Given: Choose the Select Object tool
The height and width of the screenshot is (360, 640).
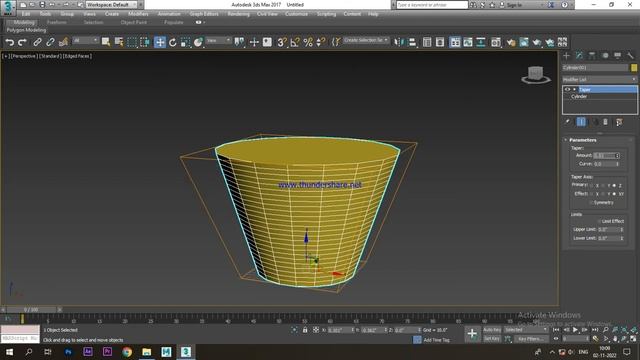Looking at the screenshot, I should coord(106,42).
